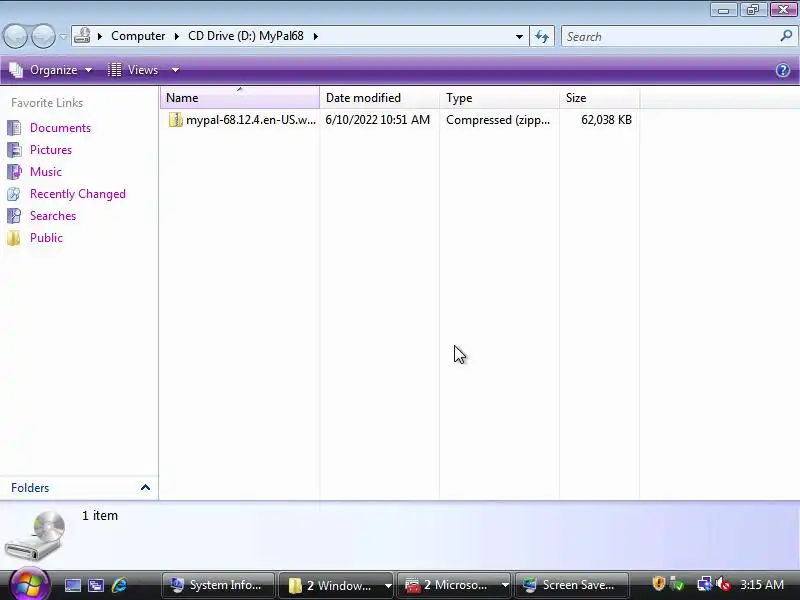Open recent pages dropdown beside the Forward button
This screenshot has height=600, width=800.
coord(63,36)
